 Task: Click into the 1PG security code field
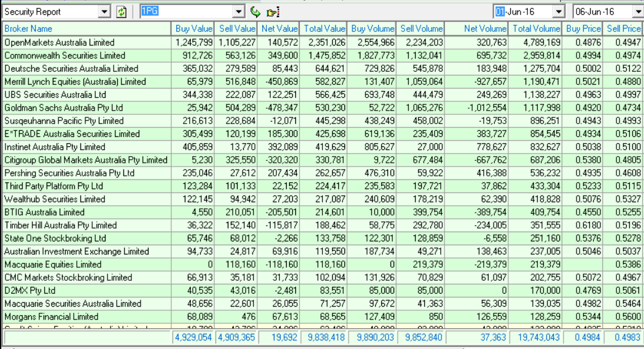[x=187, y=12]
